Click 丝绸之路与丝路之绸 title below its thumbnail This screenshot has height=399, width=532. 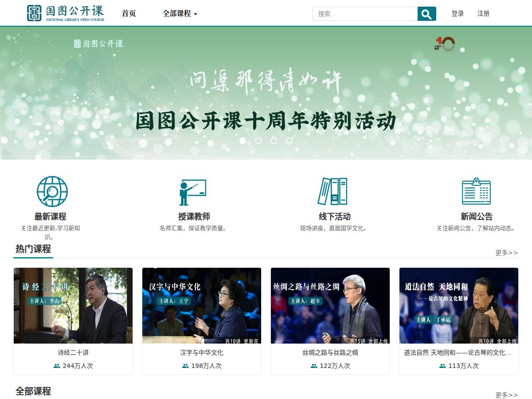tap(330, 353)
